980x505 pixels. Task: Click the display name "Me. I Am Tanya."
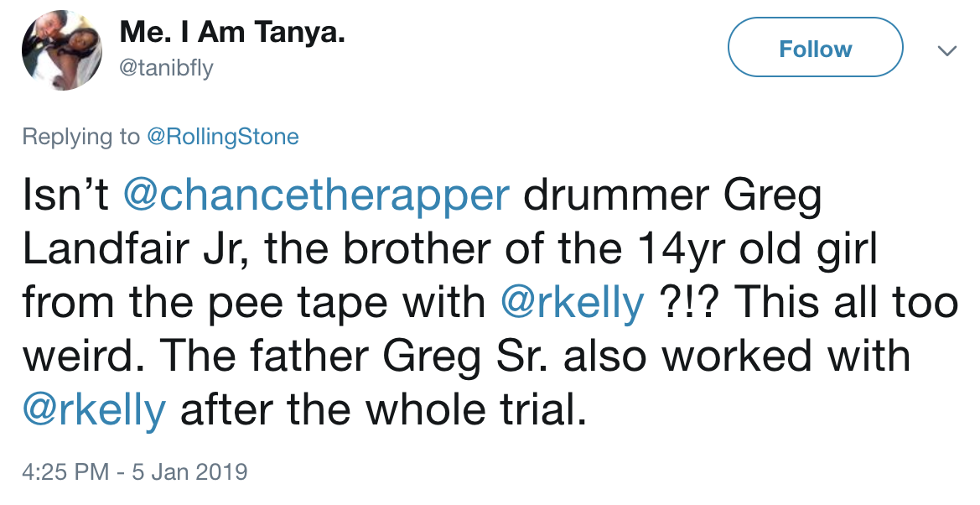pos(232,34)
